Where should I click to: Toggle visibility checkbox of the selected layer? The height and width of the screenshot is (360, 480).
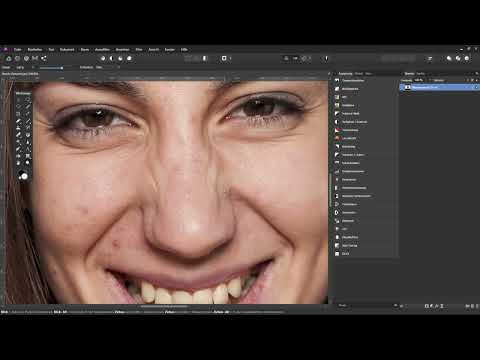click(476, 87)
